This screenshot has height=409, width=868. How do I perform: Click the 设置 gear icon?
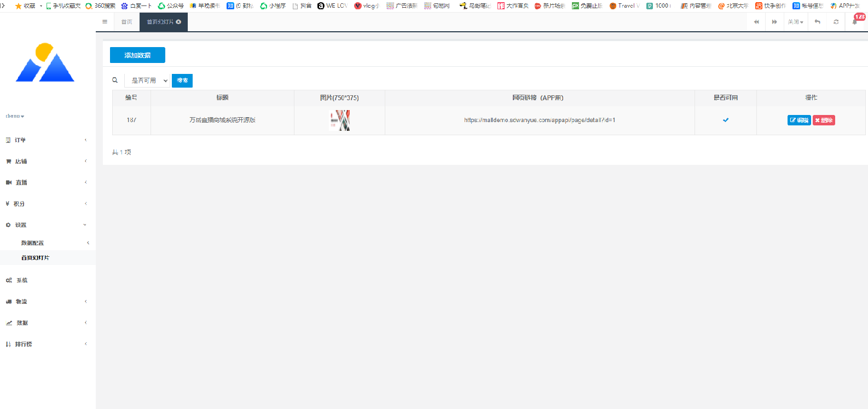[x=8, y=225]
